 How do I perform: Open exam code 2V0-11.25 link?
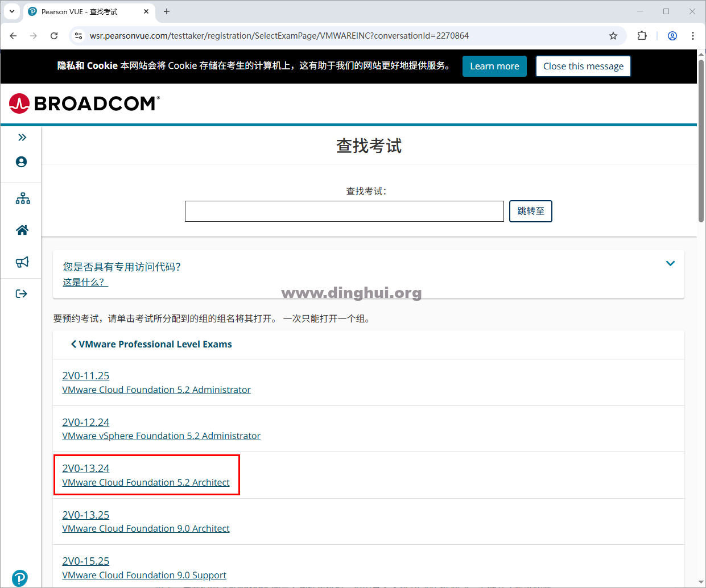(86, 376)
